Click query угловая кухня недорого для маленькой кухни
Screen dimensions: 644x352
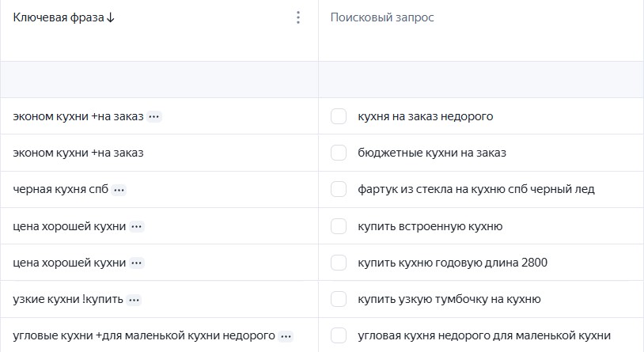(x=484, y=335)
